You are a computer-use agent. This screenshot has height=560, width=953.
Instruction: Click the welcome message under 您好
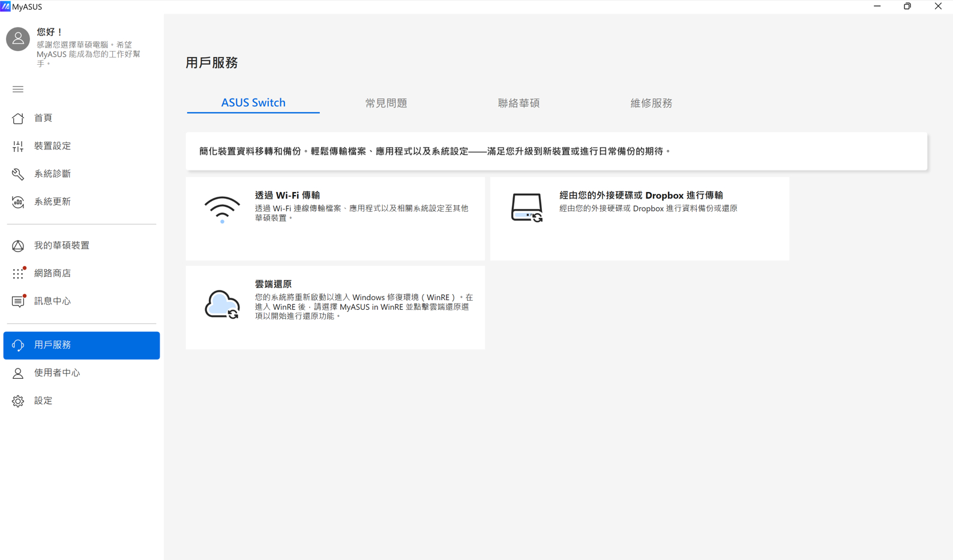coord(88,54)
